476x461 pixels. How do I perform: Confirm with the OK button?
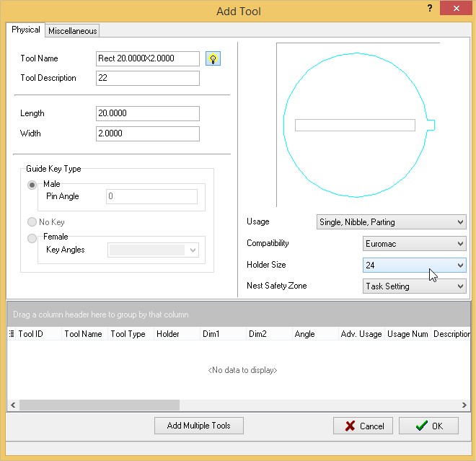click(x=428, y=426)
